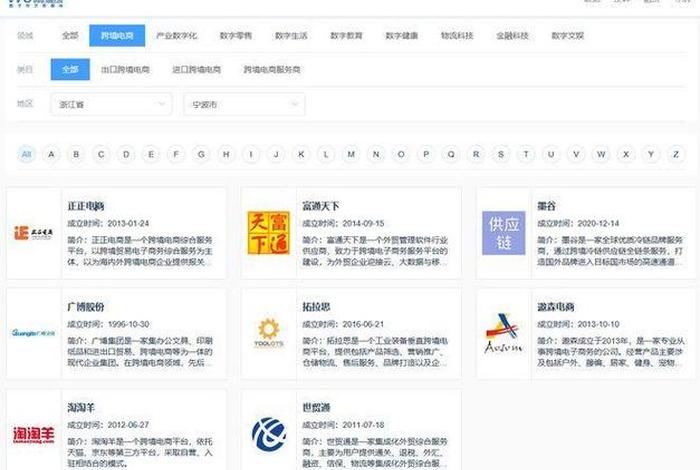
Task: Open the 墨谷 company title
Action: [x=546, y=206]
